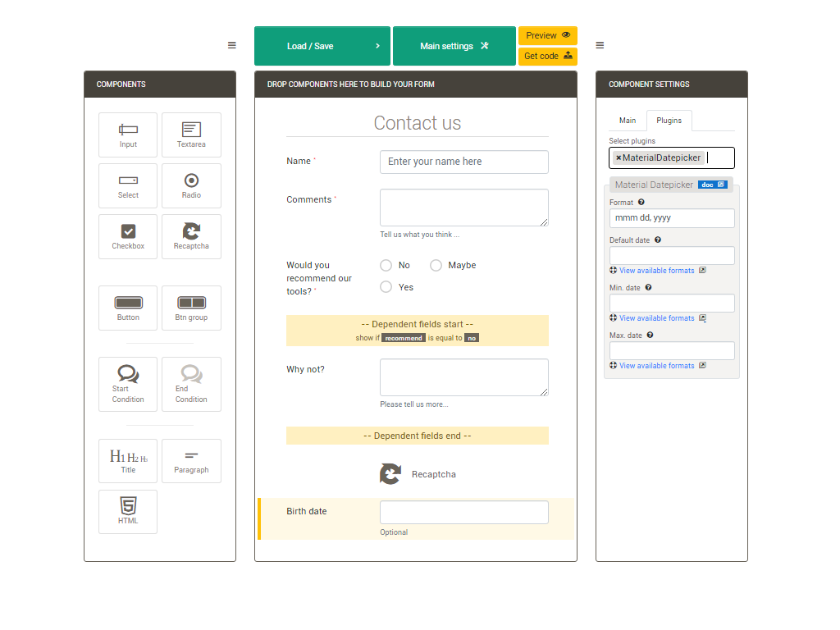Remove the MaterialDatepicker plugin tag

(x=619, y=158)
